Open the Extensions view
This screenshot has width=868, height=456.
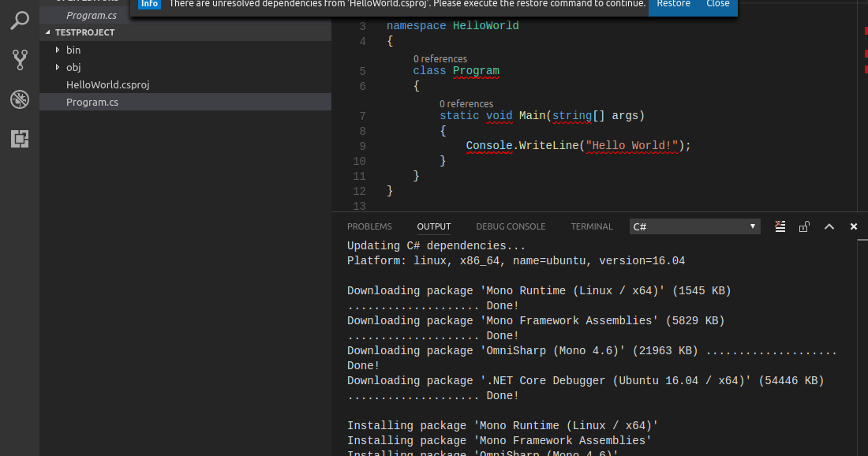click(19, 139)
